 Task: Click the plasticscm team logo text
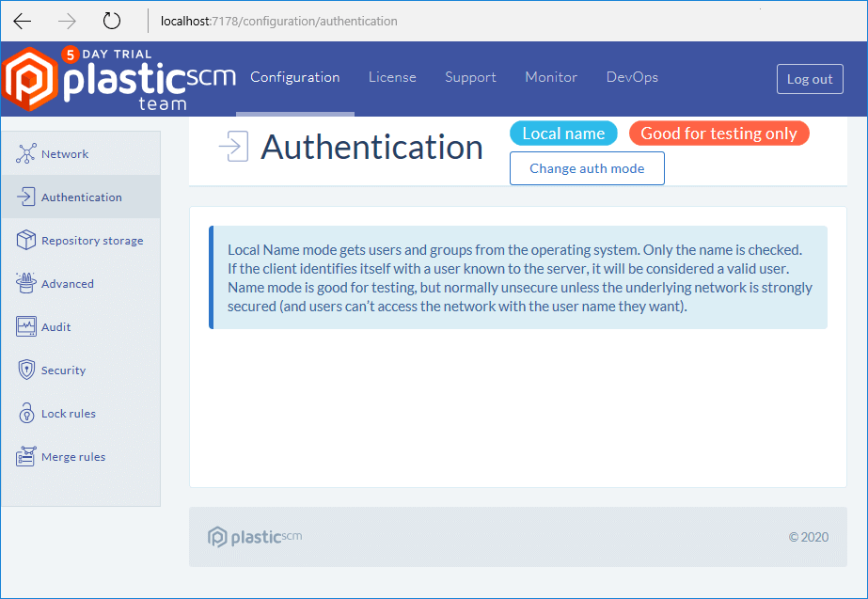click(x=150, y=87)
